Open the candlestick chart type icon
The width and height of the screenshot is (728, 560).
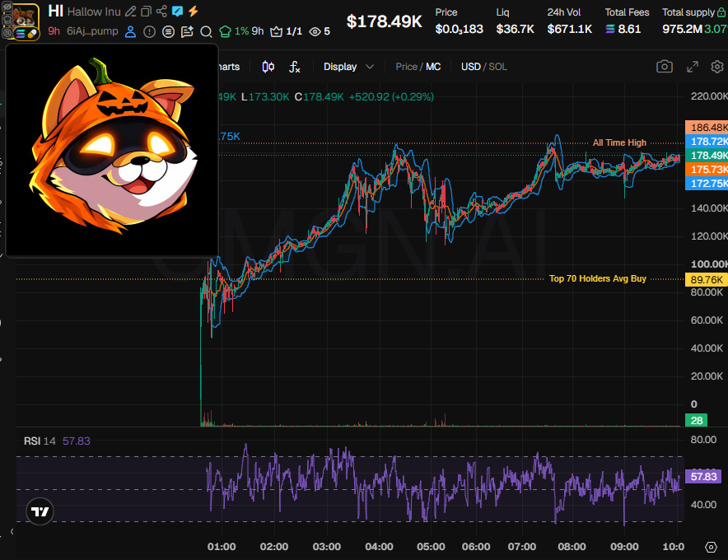pos(268,67)
